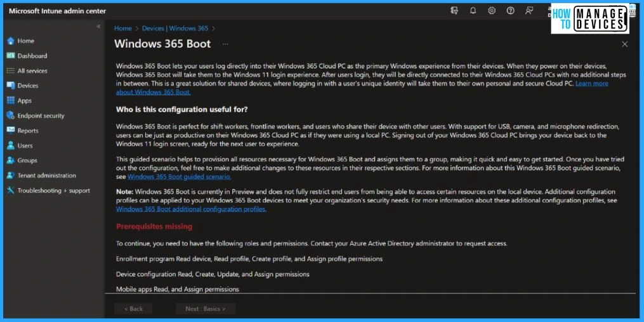Click the Back button
644x322 pixels.
pos(133,309)
